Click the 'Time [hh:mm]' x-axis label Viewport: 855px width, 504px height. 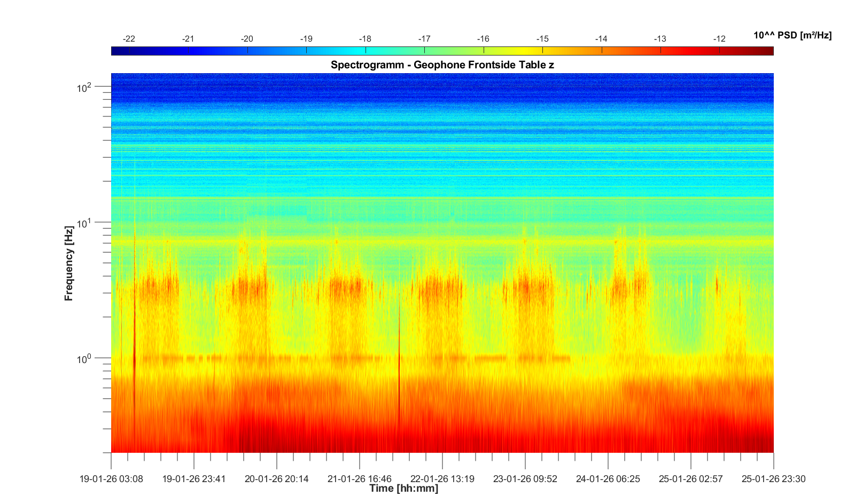[x=403, y=489]
